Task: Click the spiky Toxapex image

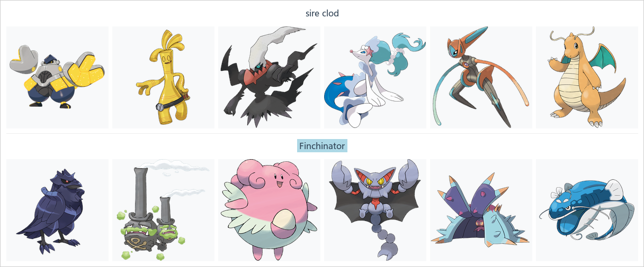Action: click(x=481, y=210)
